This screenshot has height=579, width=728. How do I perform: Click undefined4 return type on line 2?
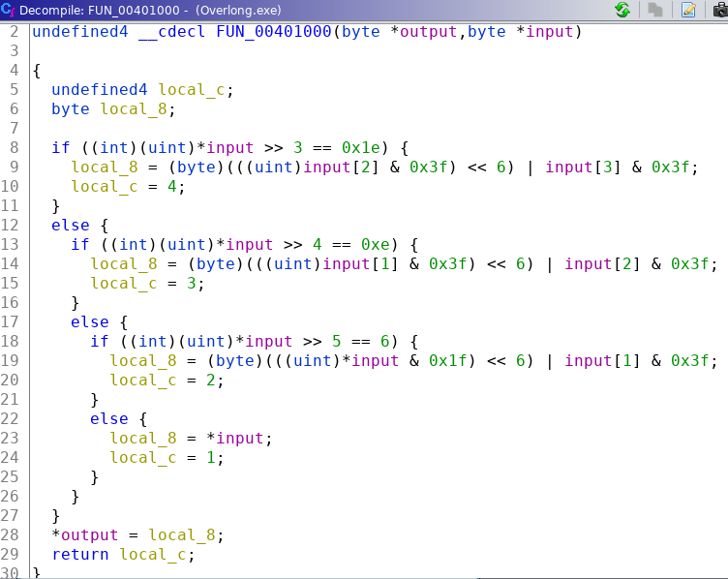pos(80,32)
